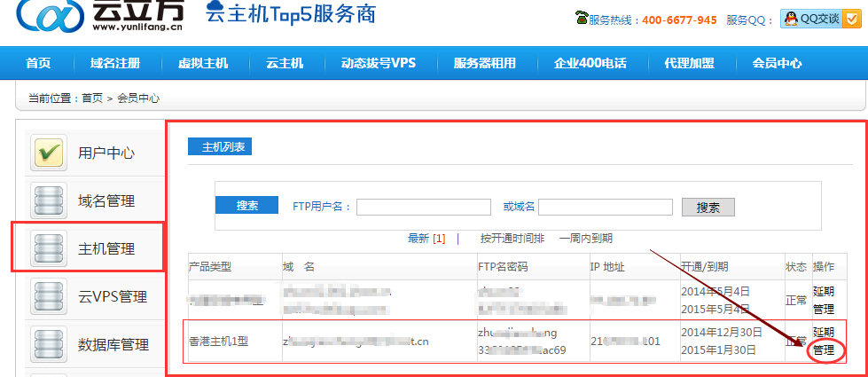
Task: Click the 主机管理 server icon
Action: click(49, 248)
